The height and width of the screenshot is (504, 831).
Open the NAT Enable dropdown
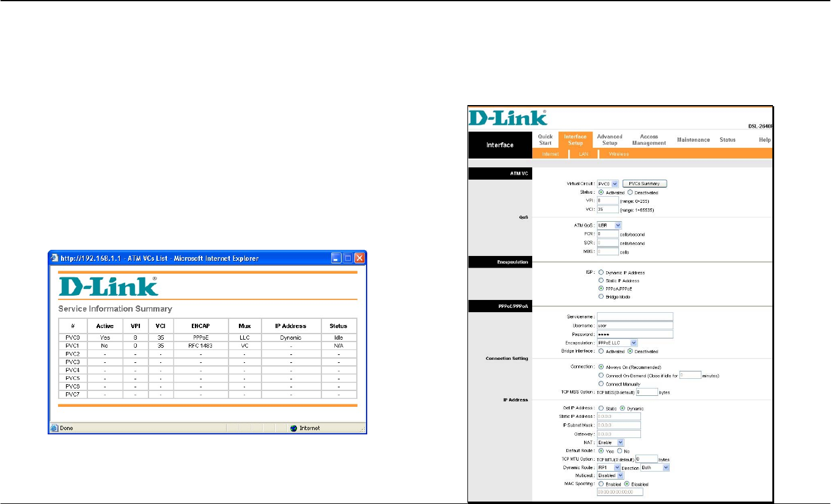610,442
